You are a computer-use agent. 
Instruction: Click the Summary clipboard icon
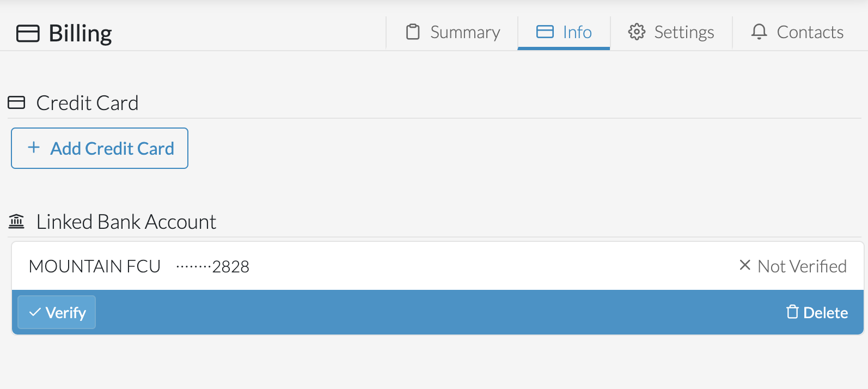[412, 32]
